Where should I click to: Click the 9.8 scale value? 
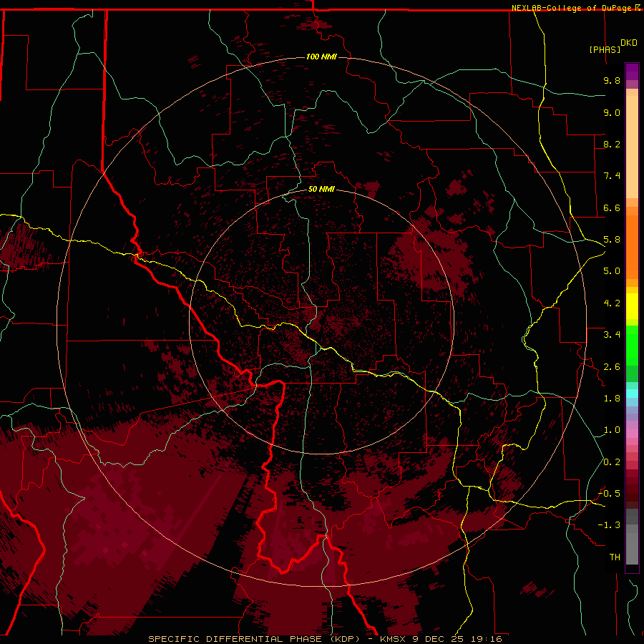[x=612, y=80]
